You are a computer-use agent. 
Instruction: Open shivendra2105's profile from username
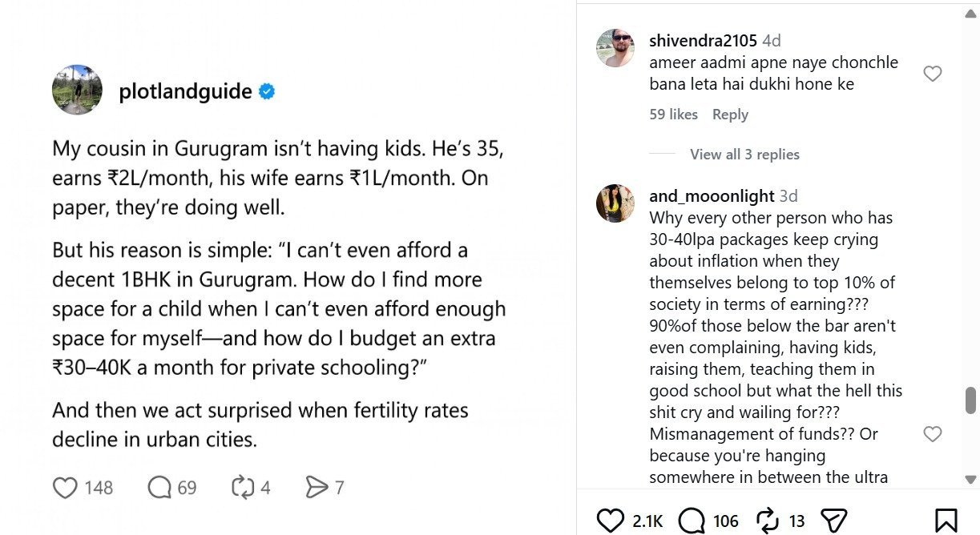703,41
